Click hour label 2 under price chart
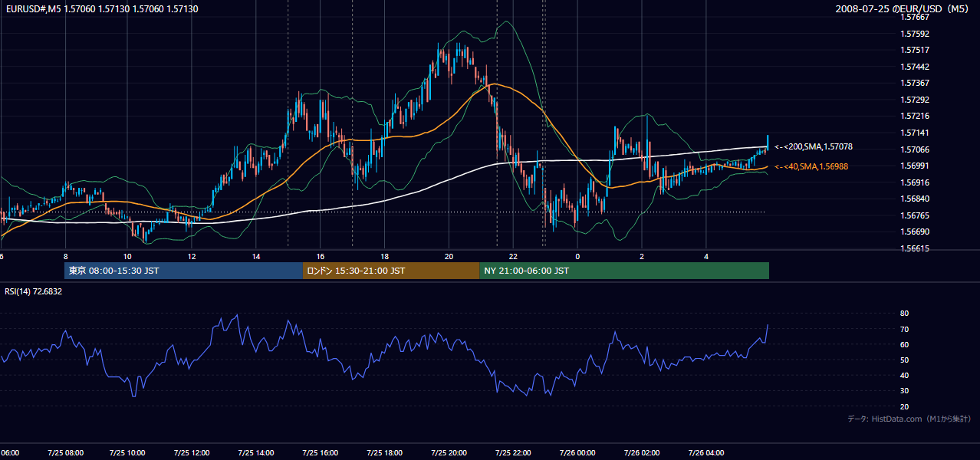Image resolution: width=980 pixels, height=460 pixels. [642, 257]
